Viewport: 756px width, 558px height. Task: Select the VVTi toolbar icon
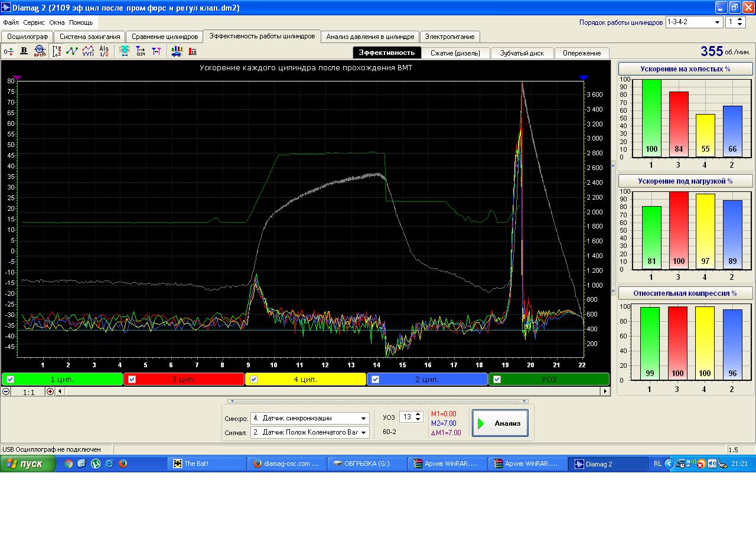point(88,51)
